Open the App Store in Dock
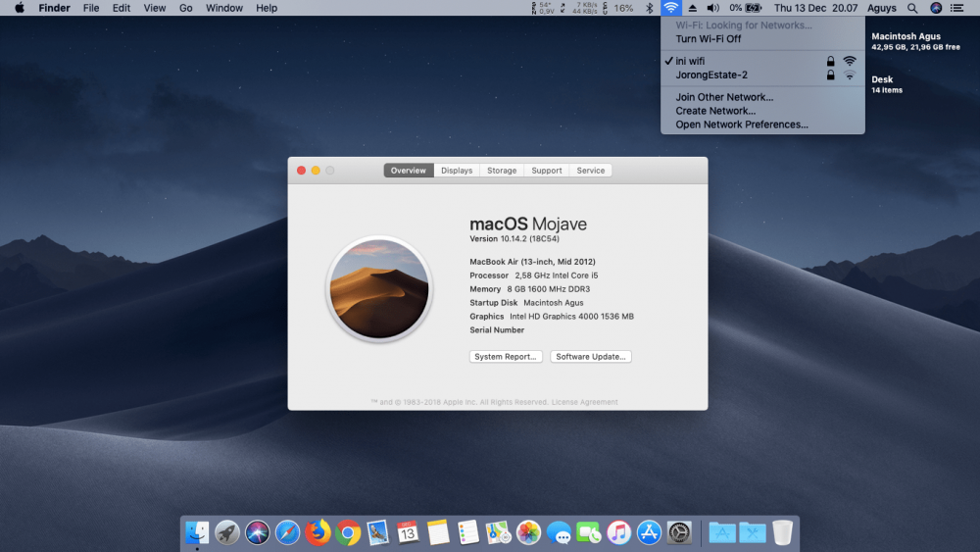This screenshot has height=552, width=980. [649, 532]
